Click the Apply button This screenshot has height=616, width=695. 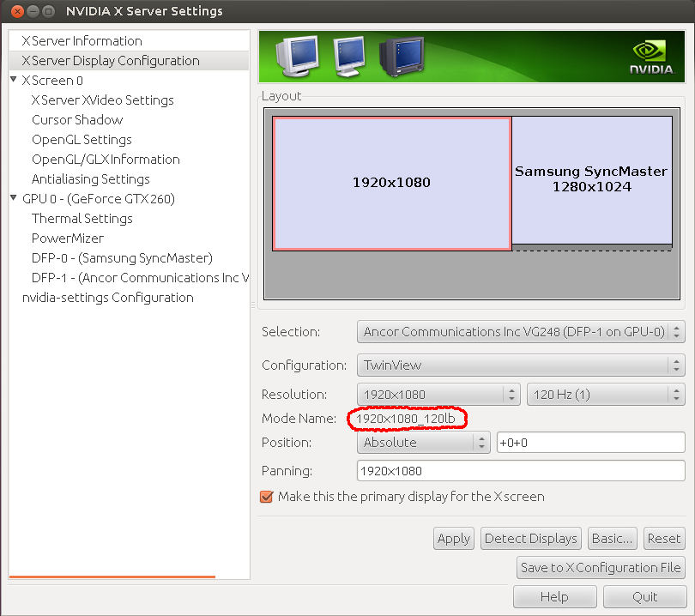pyautogui.click(x=453, y=539)
